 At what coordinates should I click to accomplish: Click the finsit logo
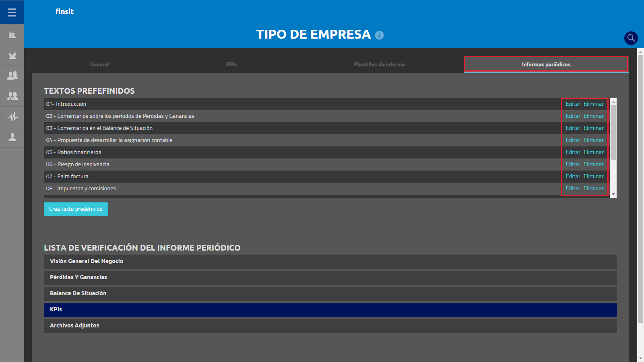(x=65, y=12)
